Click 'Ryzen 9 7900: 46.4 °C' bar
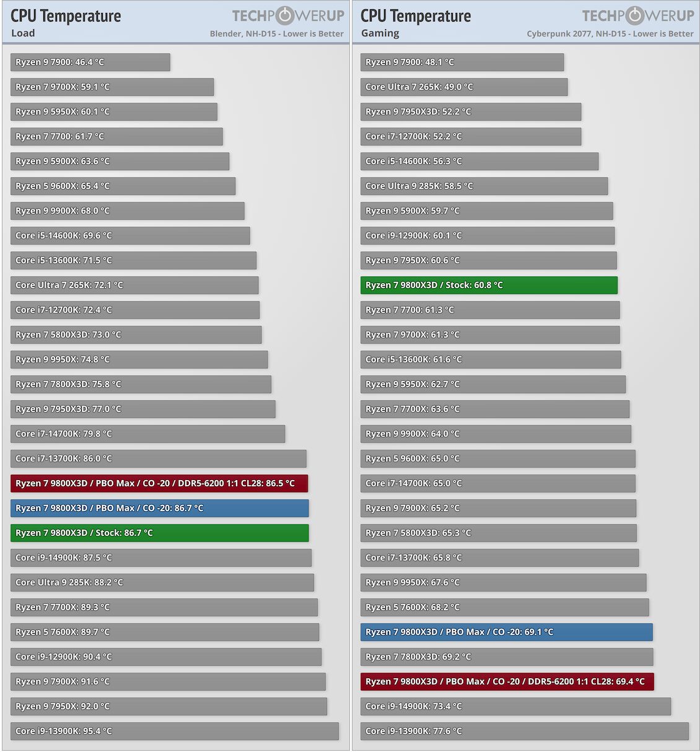Screen dimensions: 700x752 point(90,62)
